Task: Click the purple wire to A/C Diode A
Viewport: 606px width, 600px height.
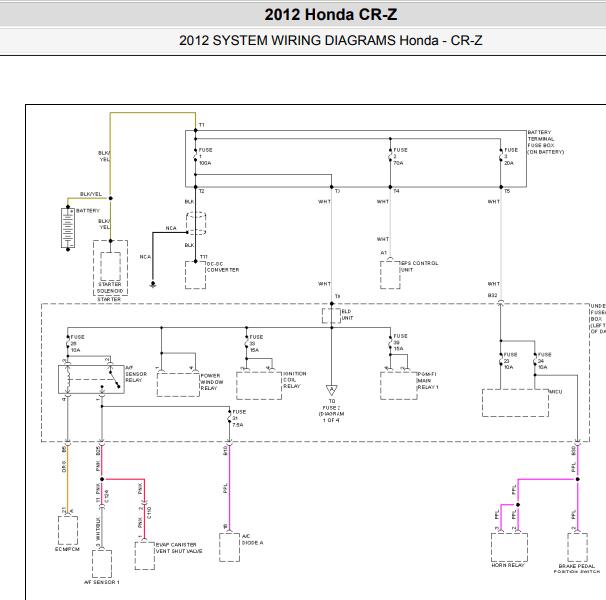Action: [229, 488]
